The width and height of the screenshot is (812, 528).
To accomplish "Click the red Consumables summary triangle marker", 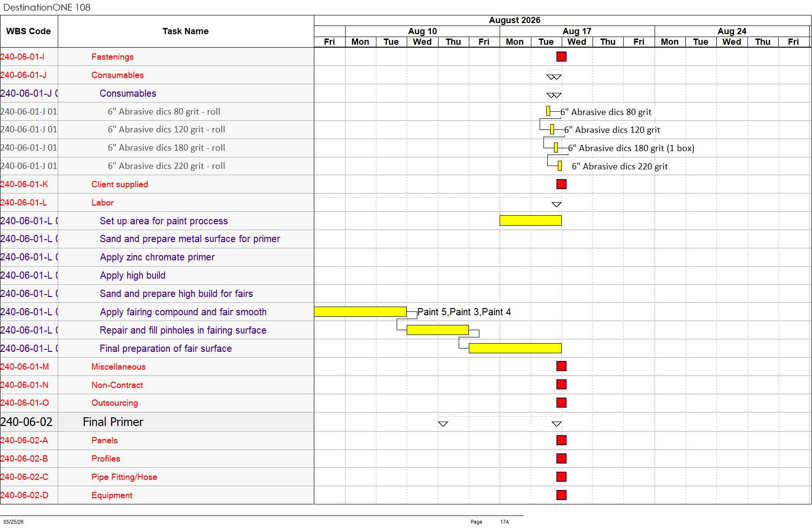I will (x=554, y=77).
